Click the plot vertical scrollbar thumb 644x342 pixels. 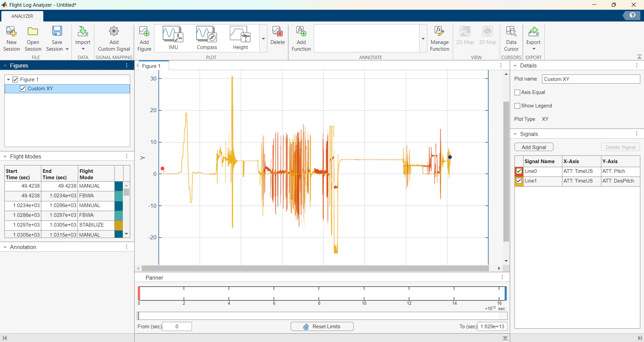click(x=506, y=172)
